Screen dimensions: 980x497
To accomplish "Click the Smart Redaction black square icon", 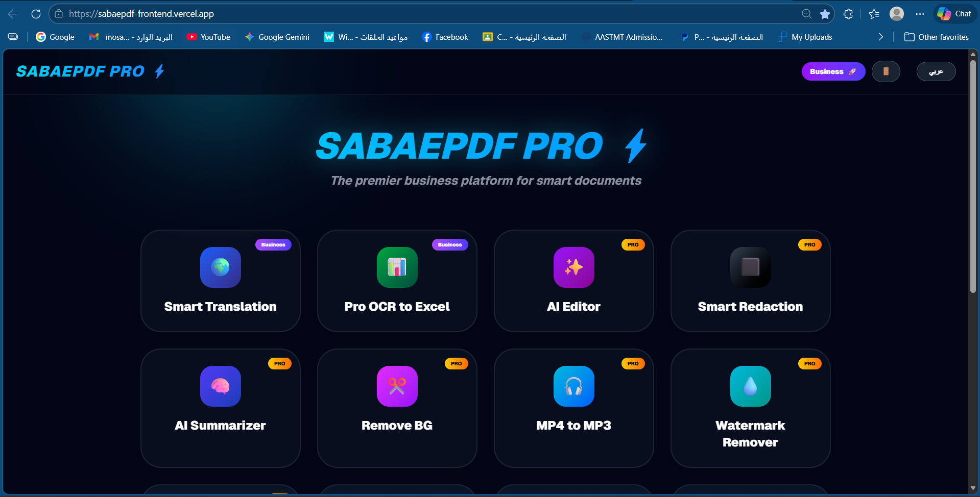I will (x=750, y=267).
